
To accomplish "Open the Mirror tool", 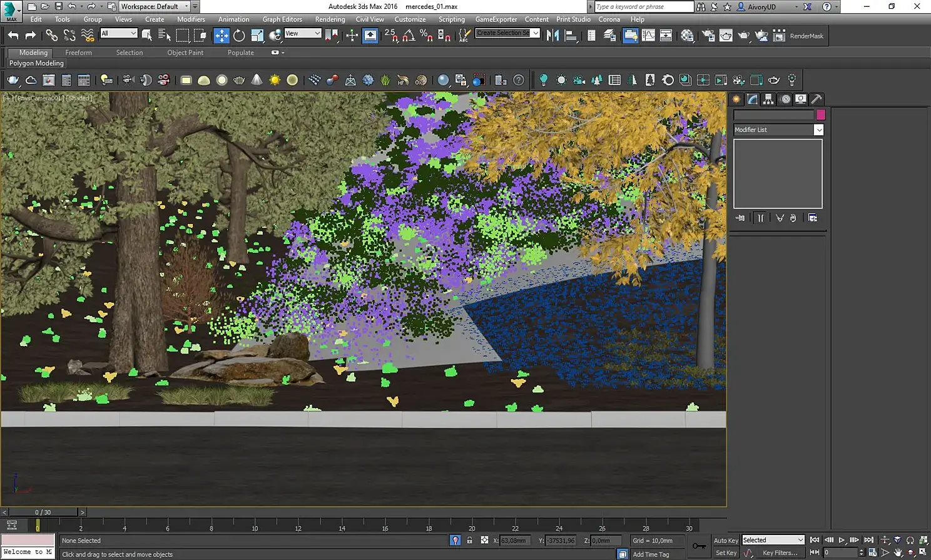I will coord(552,36).
